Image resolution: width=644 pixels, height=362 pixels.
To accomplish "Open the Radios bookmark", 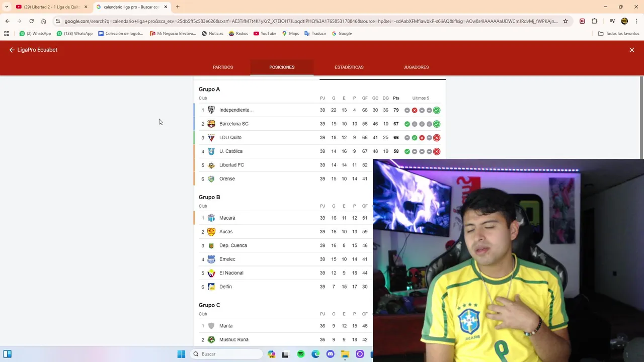I will 238,34.
